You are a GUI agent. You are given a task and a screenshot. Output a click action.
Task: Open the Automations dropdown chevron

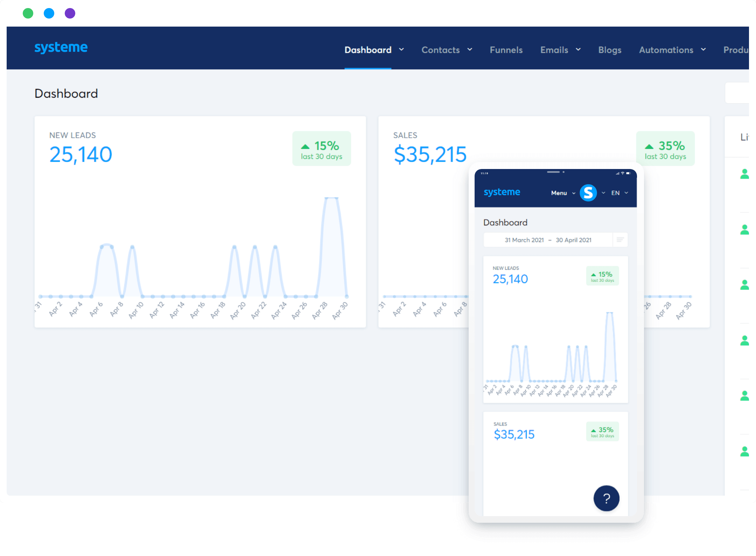(703, 50)
